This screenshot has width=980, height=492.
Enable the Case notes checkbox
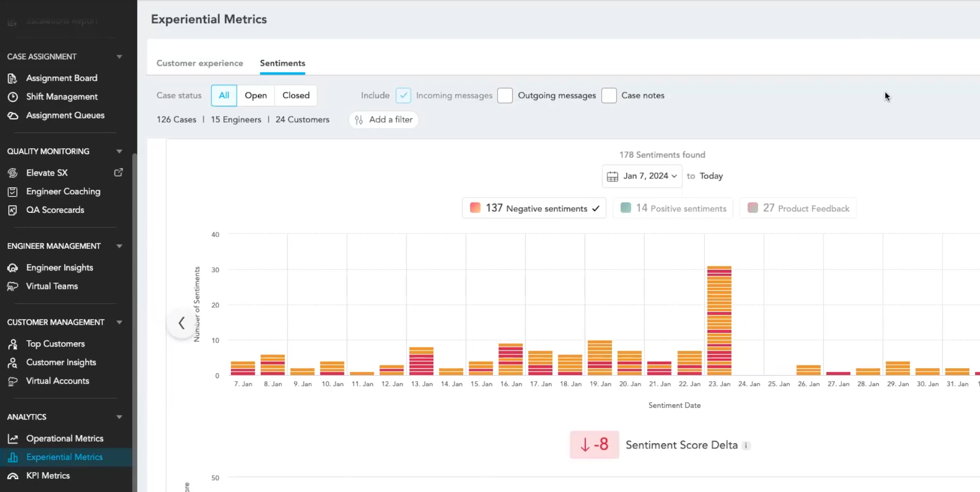tap(609, 95)
